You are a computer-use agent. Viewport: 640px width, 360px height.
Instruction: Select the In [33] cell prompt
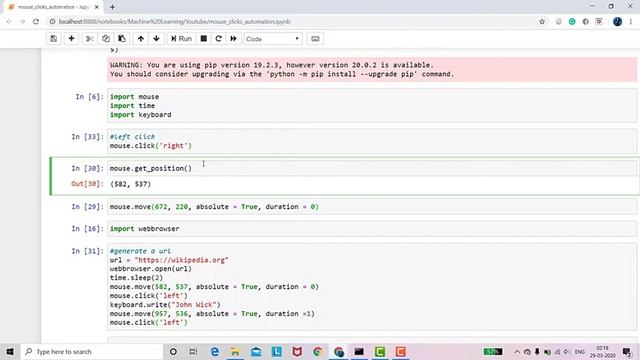point(87,137)
